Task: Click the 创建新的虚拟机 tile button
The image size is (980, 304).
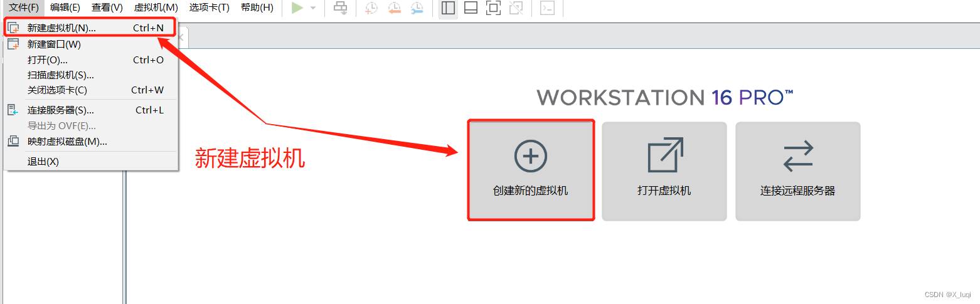Action: 531,170
